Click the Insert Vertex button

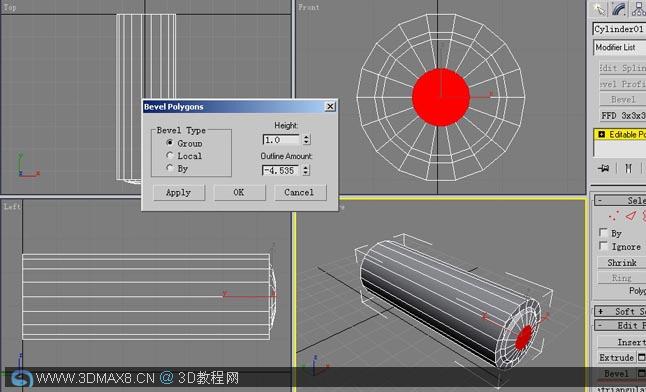pos(622,342)
